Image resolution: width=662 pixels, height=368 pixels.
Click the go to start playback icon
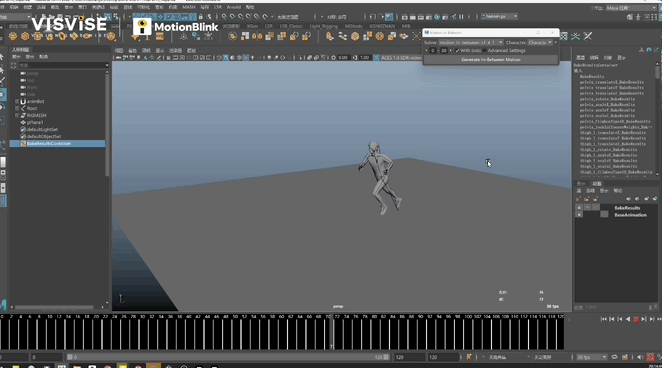604,319
